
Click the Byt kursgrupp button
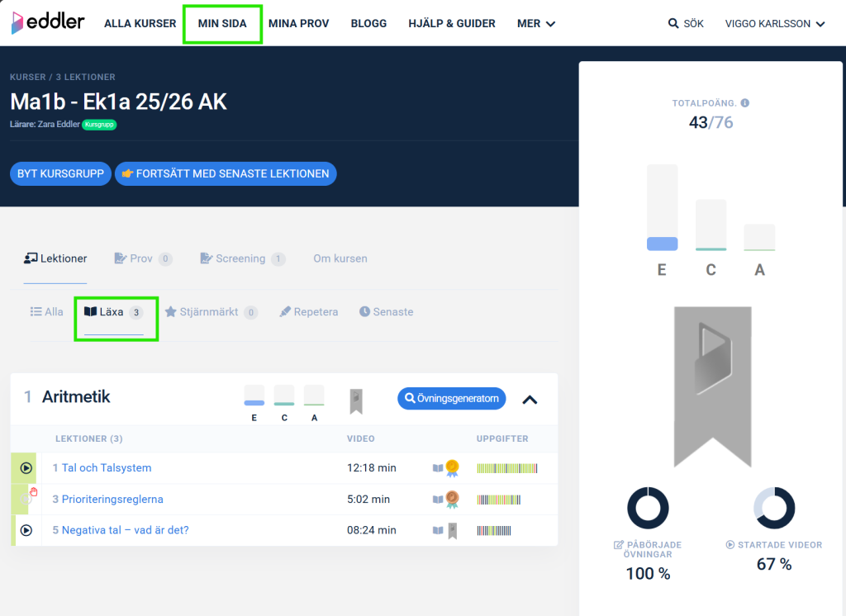[60, 174]
